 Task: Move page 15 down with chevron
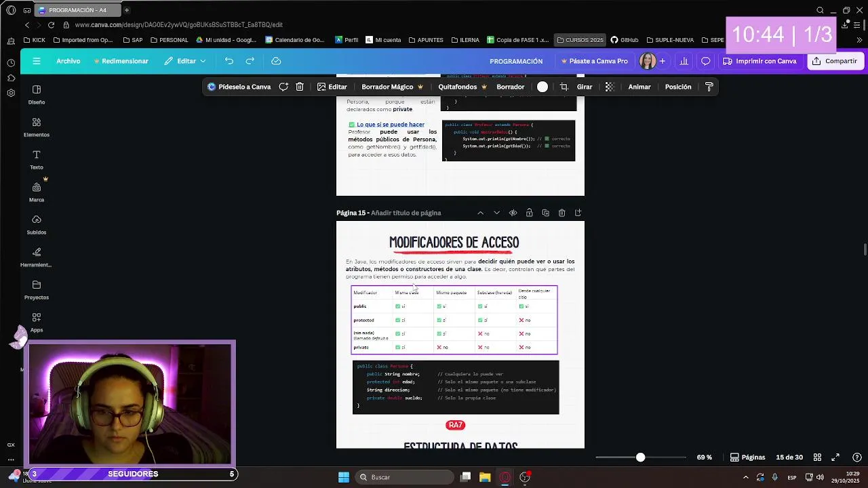point(496,213)
